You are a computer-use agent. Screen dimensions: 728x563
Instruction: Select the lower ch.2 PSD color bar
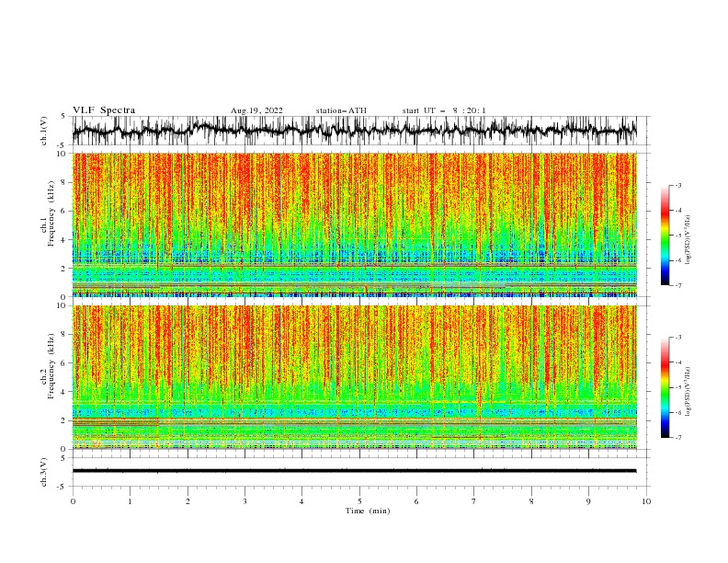pos(665,387)
